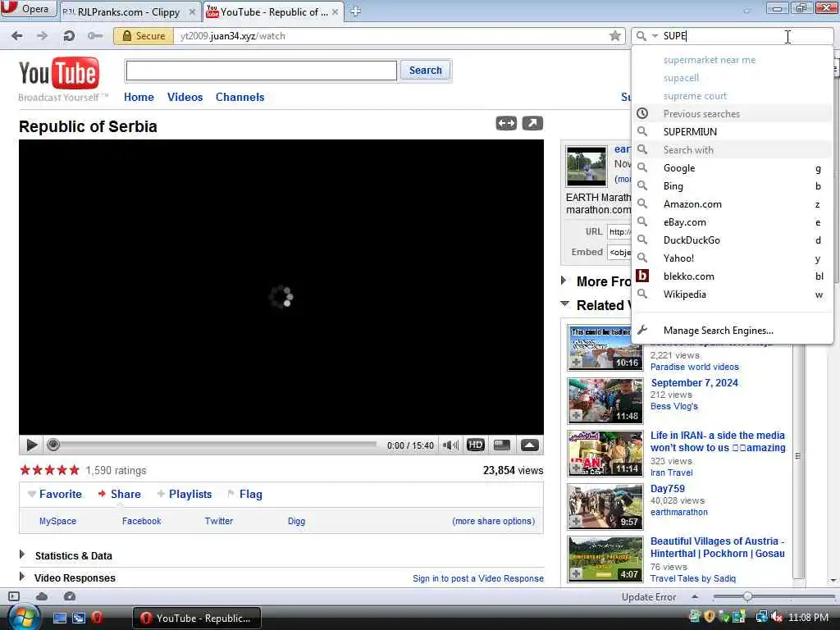The height and width of the screenshot is (630, 840).
Task: Share on Digg
Action: (296, 521)
